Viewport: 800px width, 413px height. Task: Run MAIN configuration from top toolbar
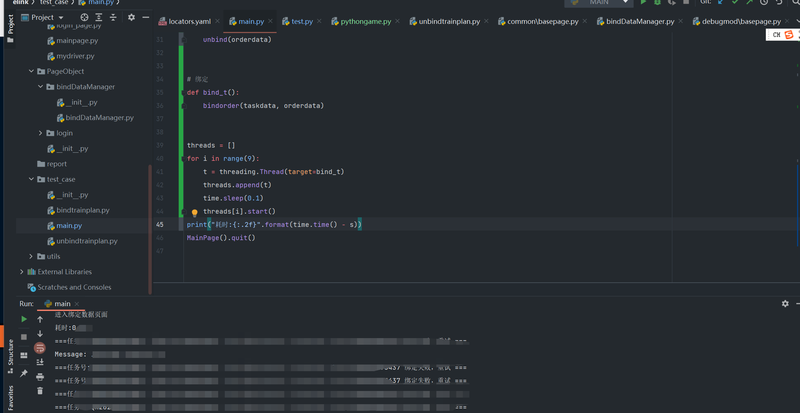643,3
